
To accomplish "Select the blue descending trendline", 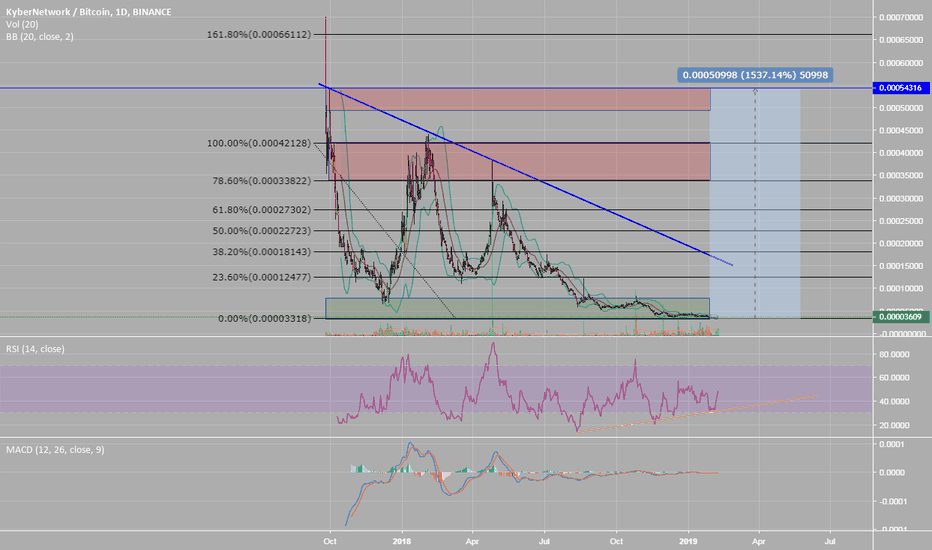I will click(525, 174).
